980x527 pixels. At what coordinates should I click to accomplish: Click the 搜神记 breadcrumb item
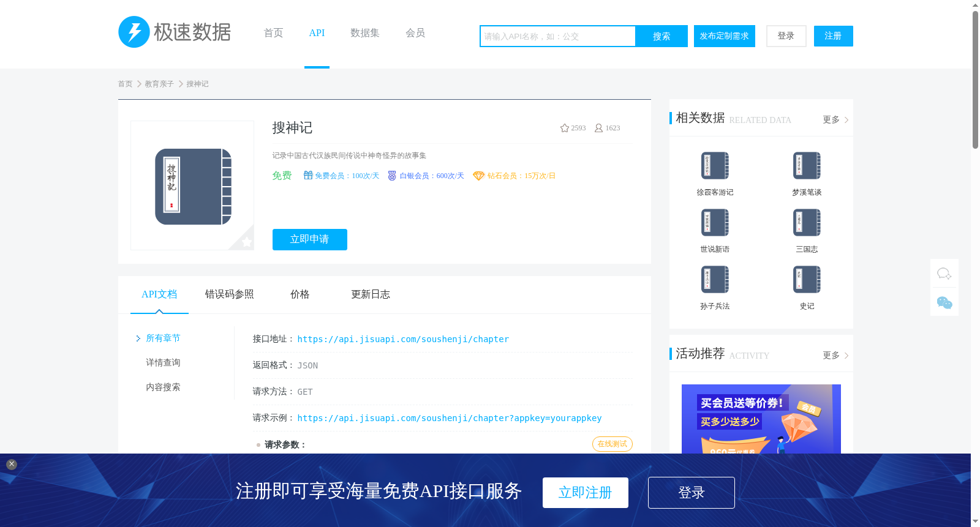pos(197,84)
